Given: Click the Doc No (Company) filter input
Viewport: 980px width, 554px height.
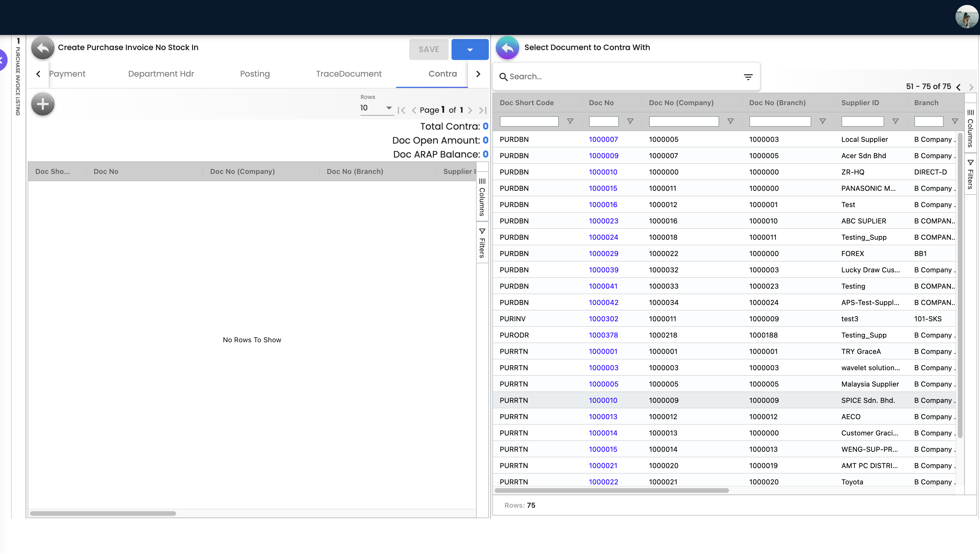Looking at the screenshot, I should (684, 121).
